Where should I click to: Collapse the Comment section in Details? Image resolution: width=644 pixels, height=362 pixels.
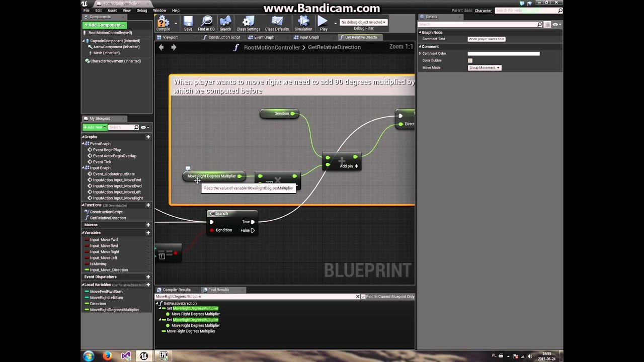tap(420, 47)
